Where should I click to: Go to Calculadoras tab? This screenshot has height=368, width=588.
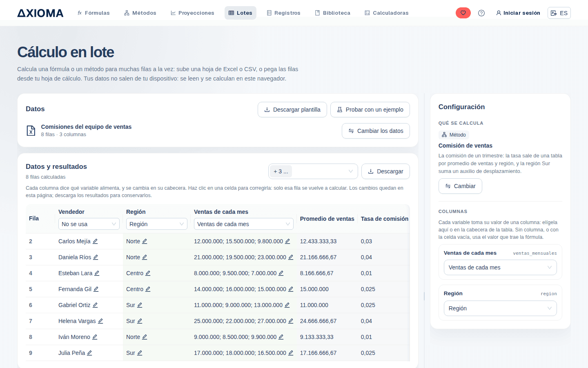(387, 13)
